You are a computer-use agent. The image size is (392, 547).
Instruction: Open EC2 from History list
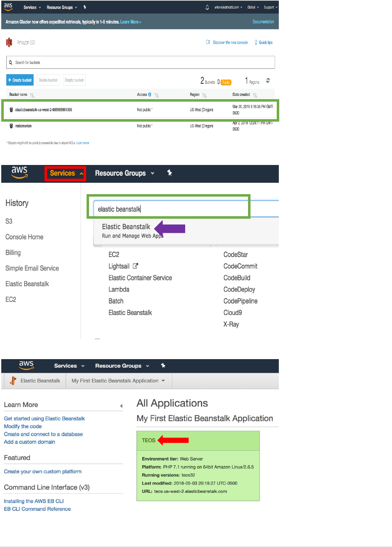pyautogui.click(x=10, y=300)
